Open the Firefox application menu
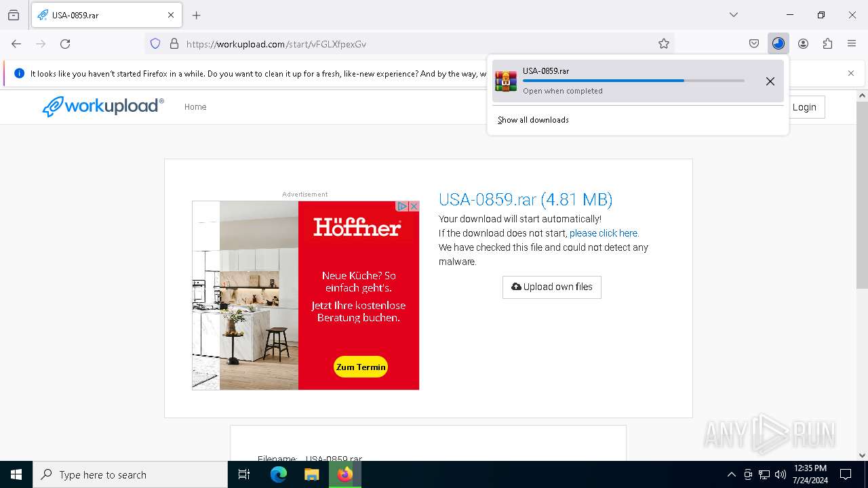868x488 pixels. [852, 43]
